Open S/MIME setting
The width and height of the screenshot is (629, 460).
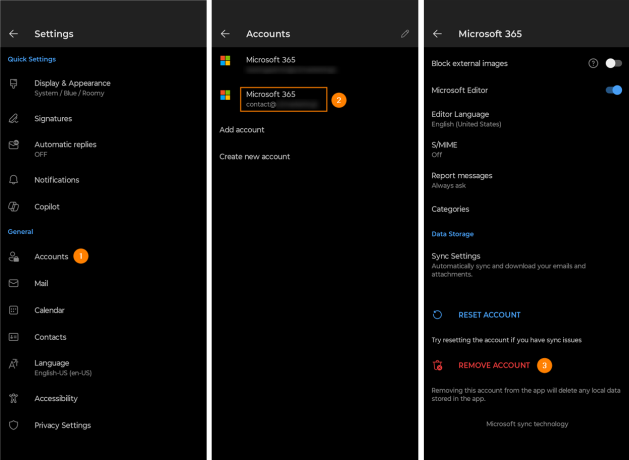(527, 149)
